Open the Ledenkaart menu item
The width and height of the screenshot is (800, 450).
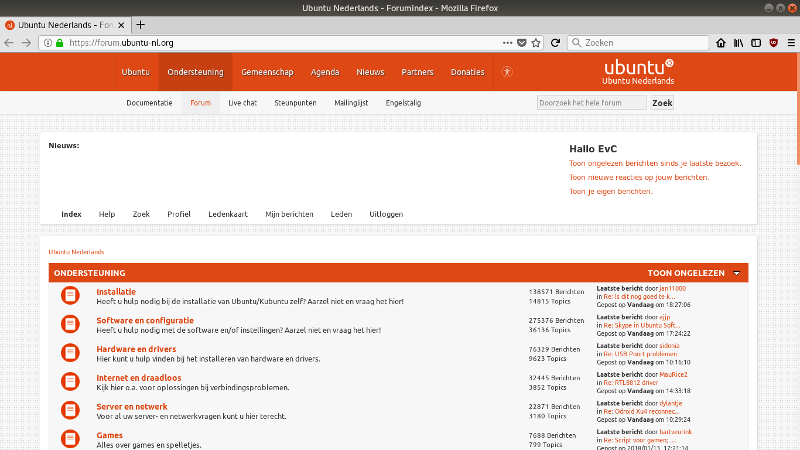pyautogui.click(x=228, y=214)
